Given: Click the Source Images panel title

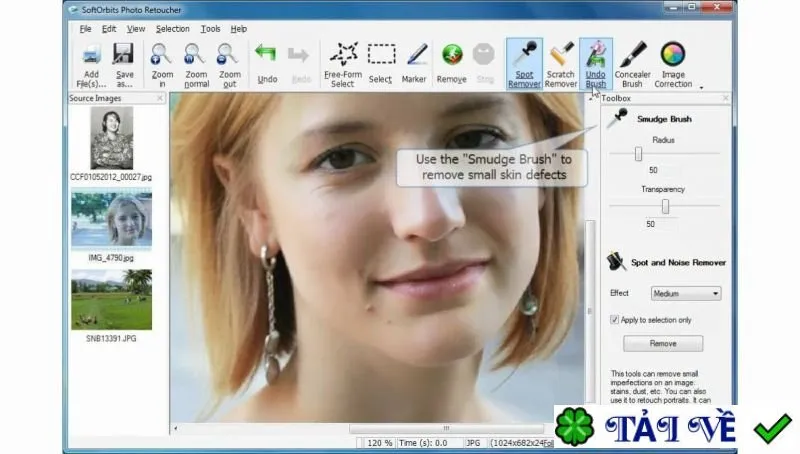Looking at the screenshot, I should point(95,98).
